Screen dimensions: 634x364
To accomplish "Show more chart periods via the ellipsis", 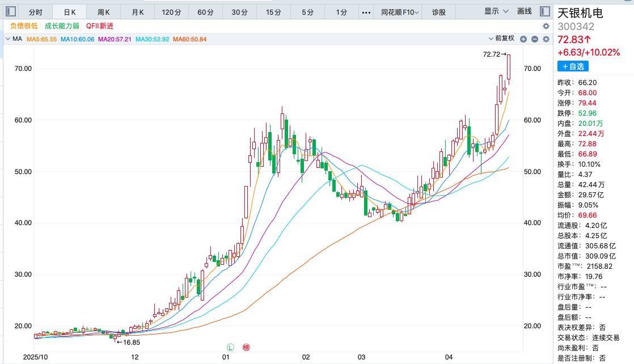I will [x=366, y=12].
